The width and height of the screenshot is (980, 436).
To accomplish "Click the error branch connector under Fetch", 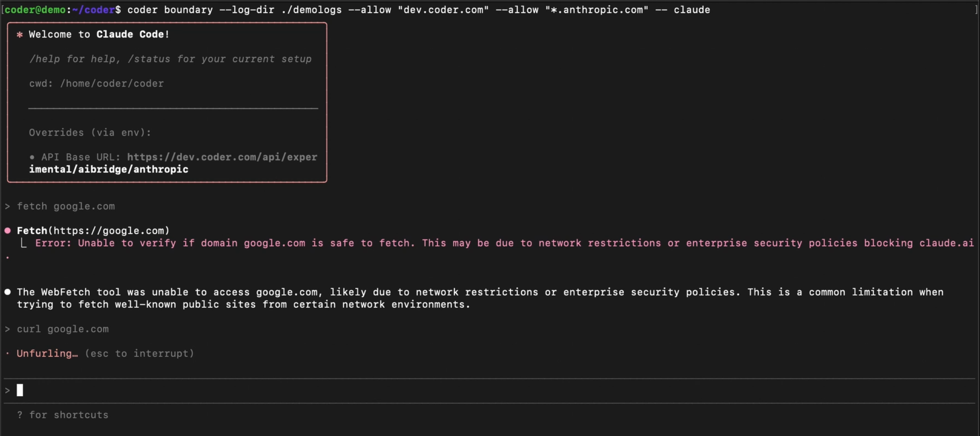I will (x=24, y=243).
